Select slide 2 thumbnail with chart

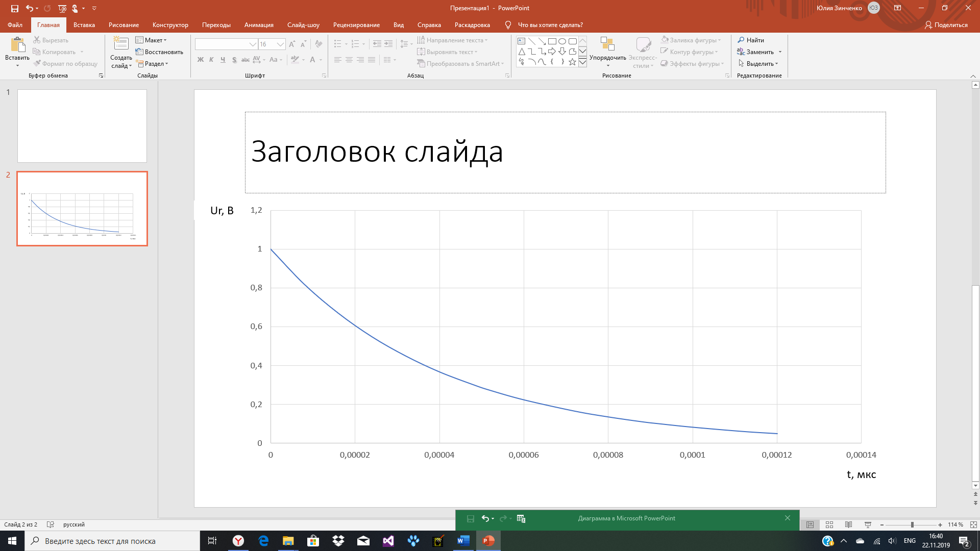point(82,209)
